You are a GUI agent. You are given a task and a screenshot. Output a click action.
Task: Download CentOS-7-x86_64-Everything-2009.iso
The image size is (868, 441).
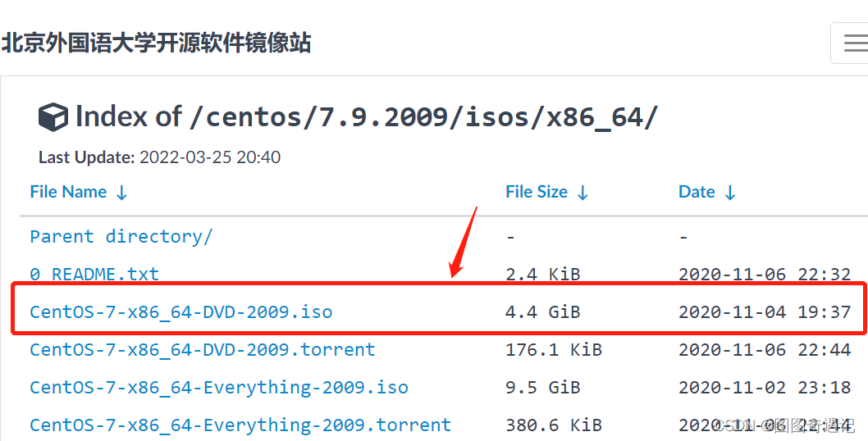pos(218,387)
